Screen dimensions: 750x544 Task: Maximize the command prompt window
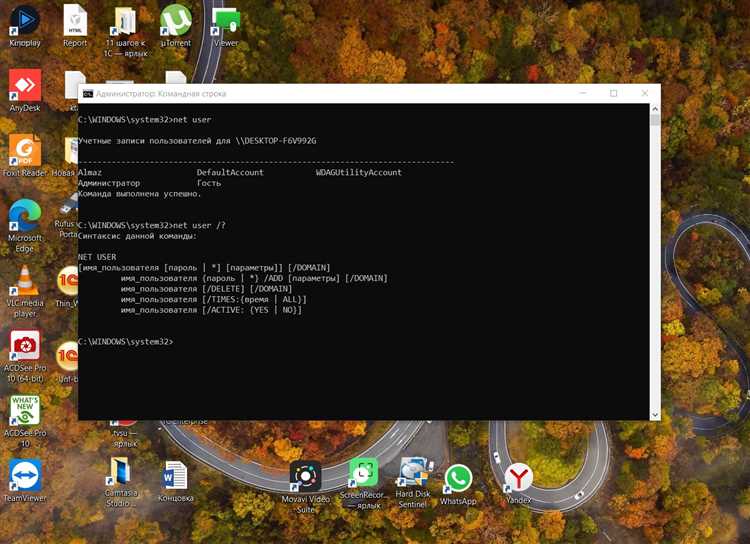614,93
